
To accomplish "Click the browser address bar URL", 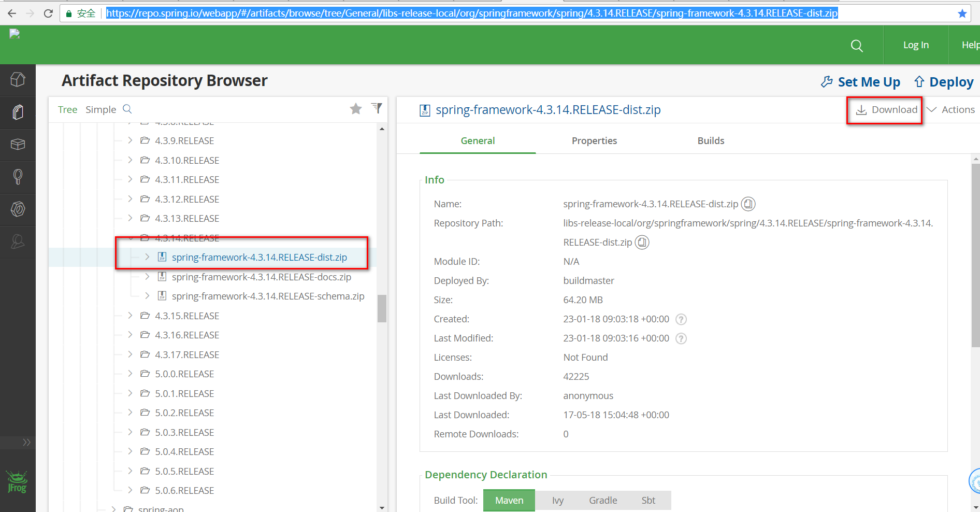I will coord(472,13).
